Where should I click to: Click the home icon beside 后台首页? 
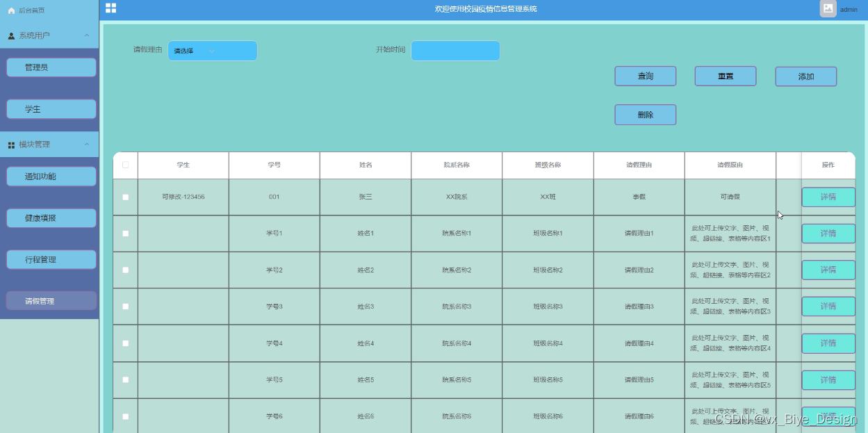click(11, 10)
